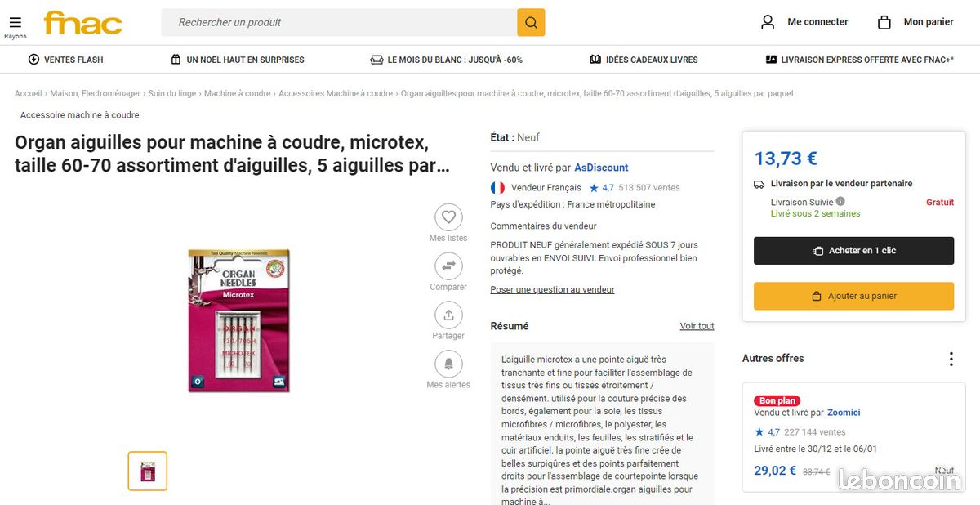This screenshot has width=980, height=505.
Task: Open Idées Cadeaux Livres menu item
Action: pyautogui.click(x=644, y=60)
